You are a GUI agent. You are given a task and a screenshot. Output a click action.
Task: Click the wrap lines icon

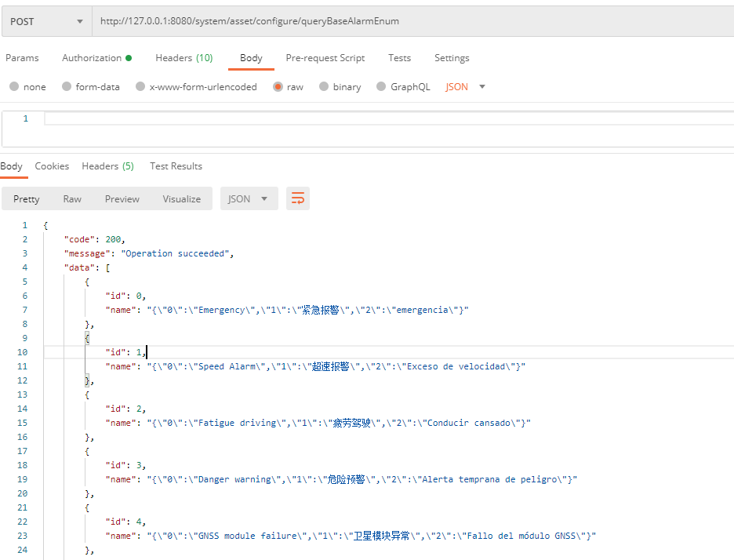[298, 199]
